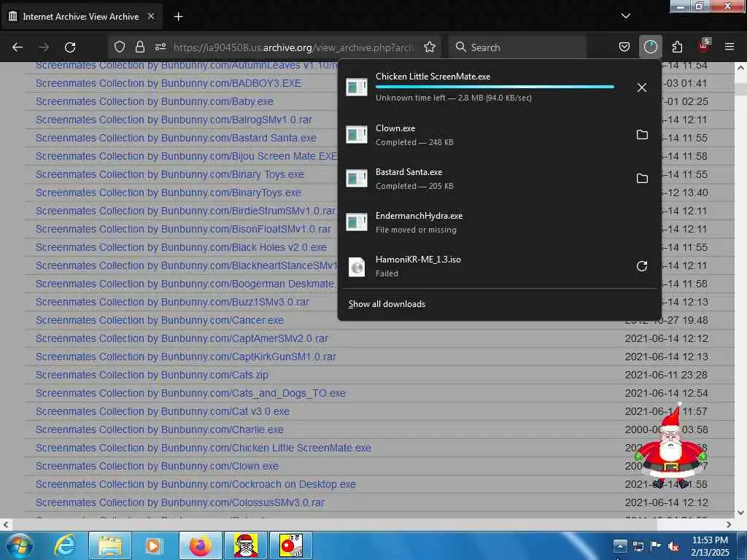Screen dimensions: 747x560
Task: Select the Internet Archive: View Archive tab
Action: tap(81, 17)
